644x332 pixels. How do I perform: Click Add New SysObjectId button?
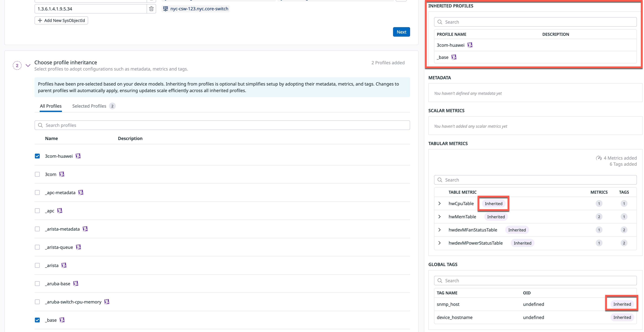61,20
